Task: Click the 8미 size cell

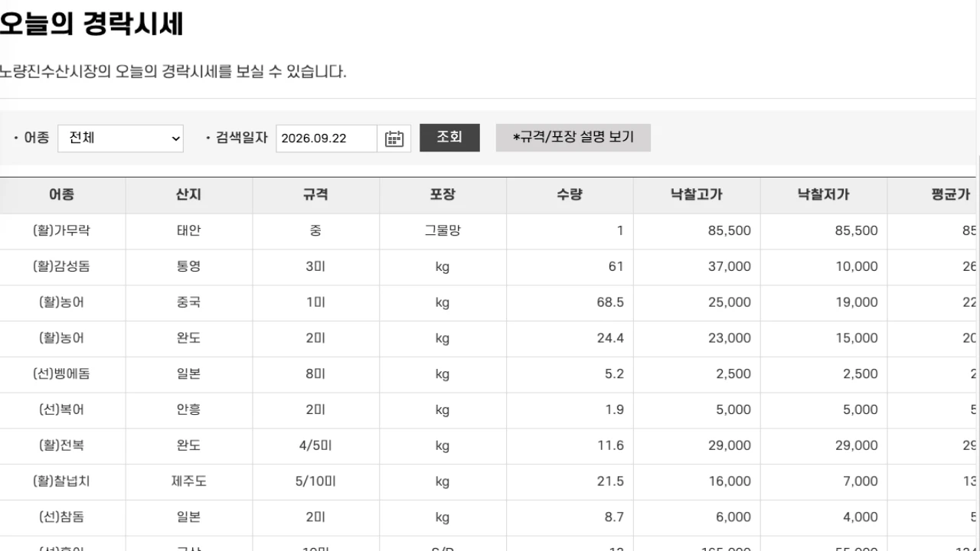Action: [316, 373]
